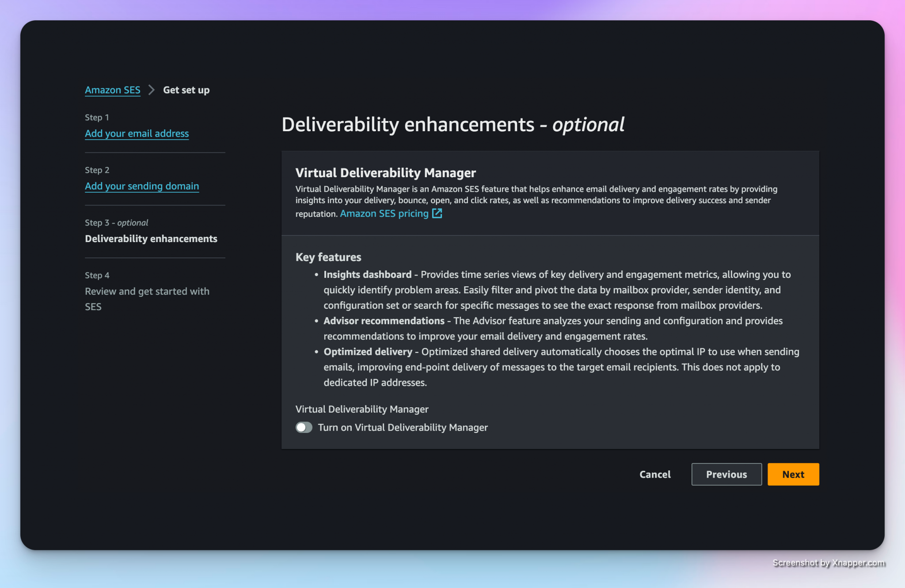Viewport: 905px width, 588px height.
Task: Click the 'Screenshot by Xnapper.com' watermark
Action: (828, 562)
